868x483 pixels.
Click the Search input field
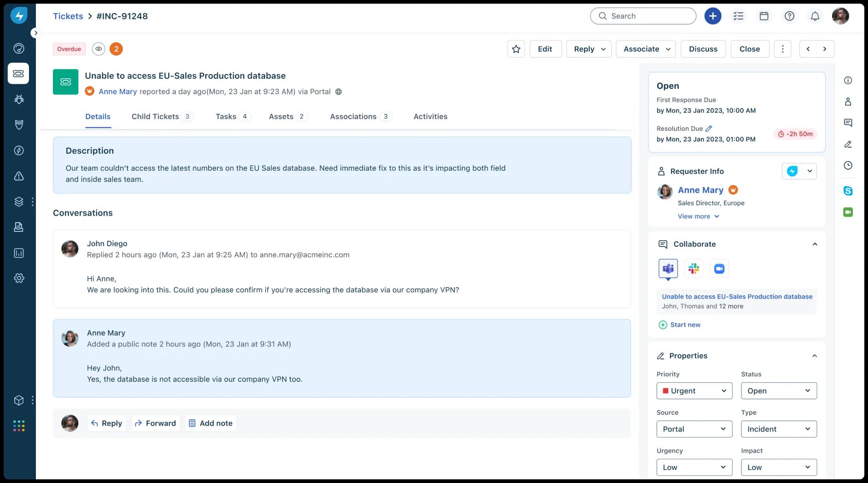click(643, 16)
